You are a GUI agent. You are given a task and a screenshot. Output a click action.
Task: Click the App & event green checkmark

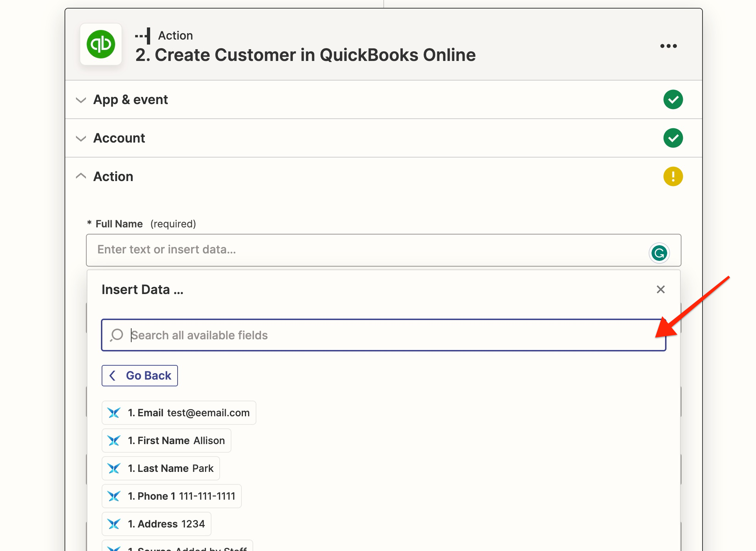click(673, 99)
